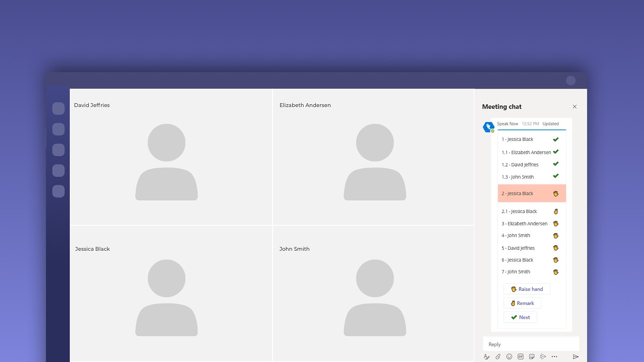The width and height of the screenshot is (644, 362).
Task: Click the checkmark beside 1 - Jessica Black
Action: tap(556, 140)
